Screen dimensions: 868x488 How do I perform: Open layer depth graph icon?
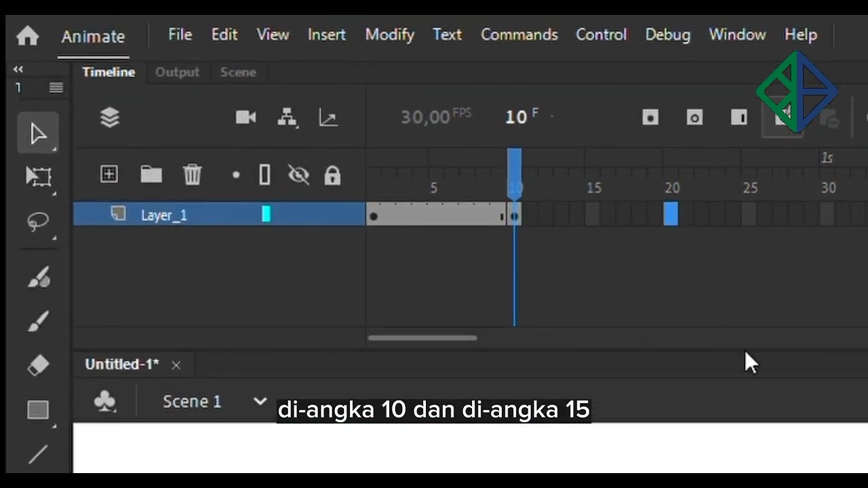[x=328, y=118]
